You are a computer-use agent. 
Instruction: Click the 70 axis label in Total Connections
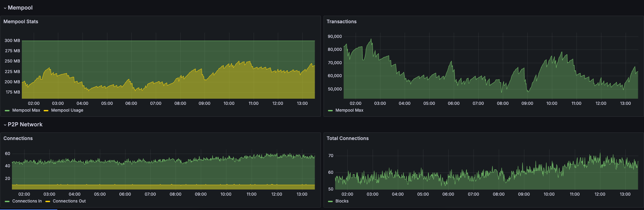(331, 156)
